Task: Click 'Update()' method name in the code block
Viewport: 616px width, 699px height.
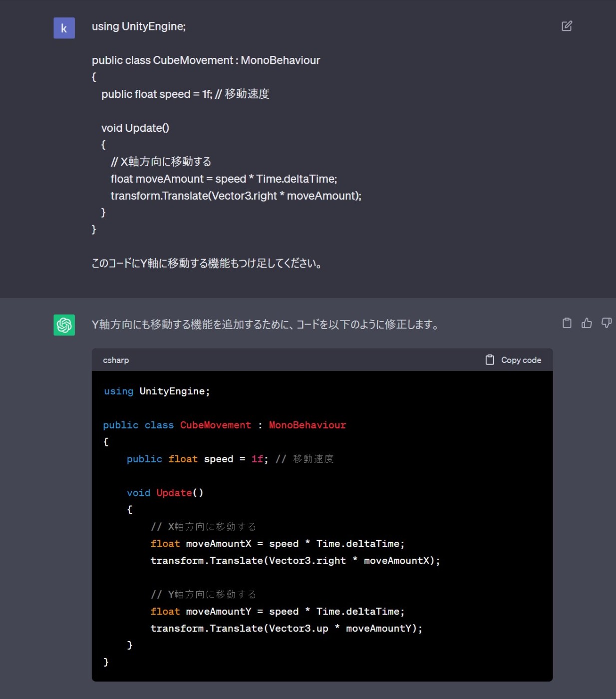Action: 180,493
